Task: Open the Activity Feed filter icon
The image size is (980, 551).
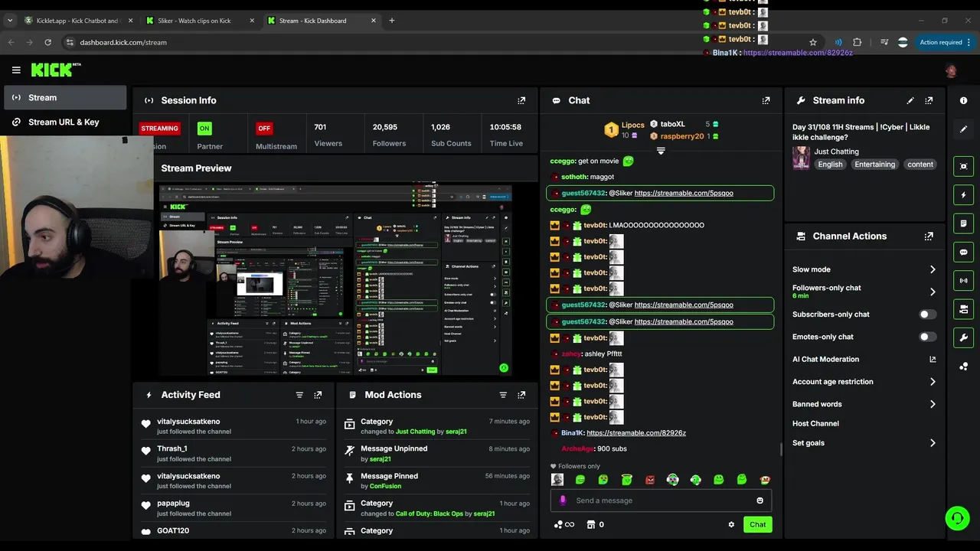Action: pos(299,395)
